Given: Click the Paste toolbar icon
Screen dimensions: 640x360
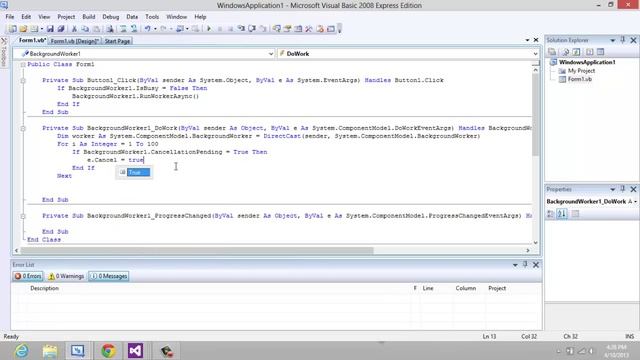Looking at the screenshot, I should 96,29.
